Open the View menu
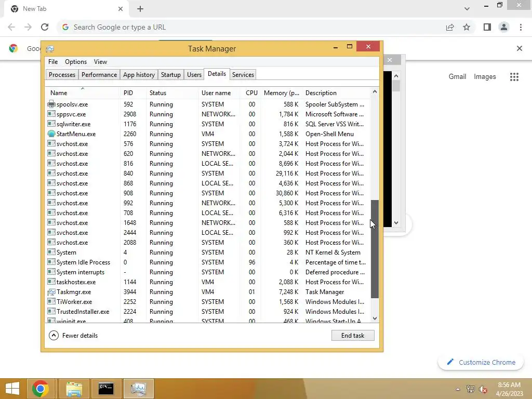The image size is (532, 399). (100, 62)
